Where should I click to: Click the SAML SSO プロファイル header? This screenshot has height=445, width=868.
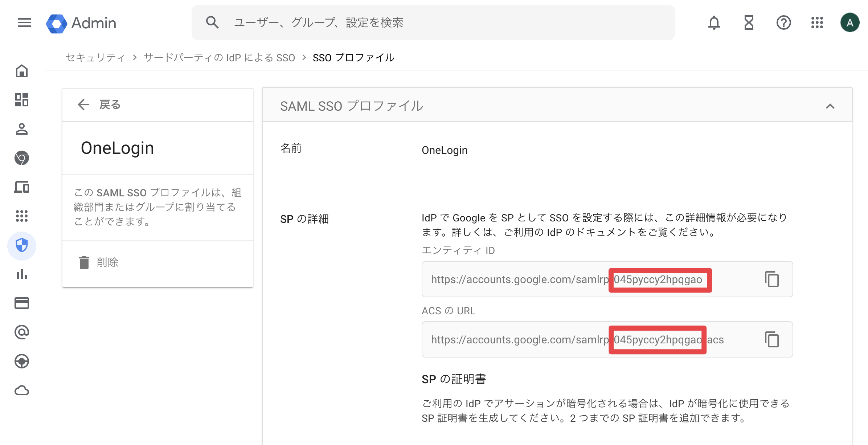click(351, 106)
